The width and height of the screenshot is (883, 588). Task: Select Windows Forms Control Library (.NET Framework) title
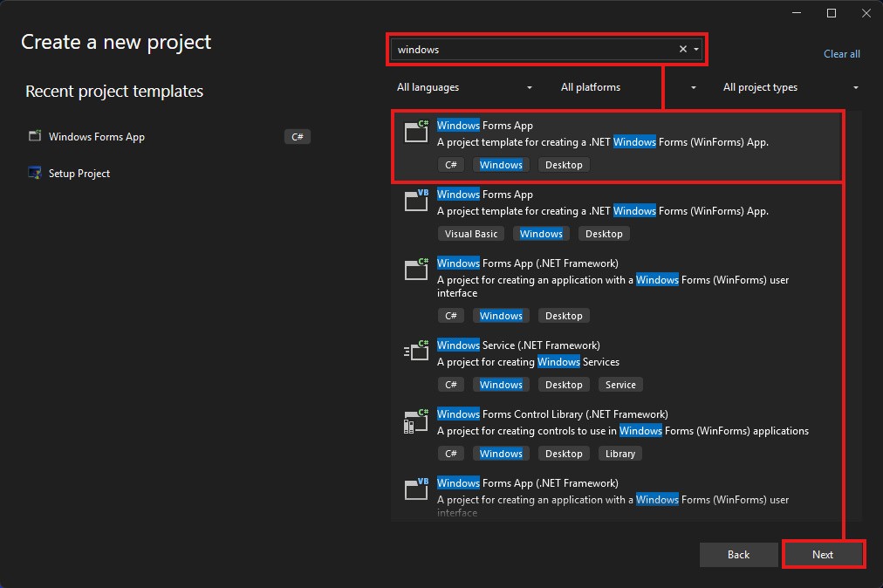[552, 414]
